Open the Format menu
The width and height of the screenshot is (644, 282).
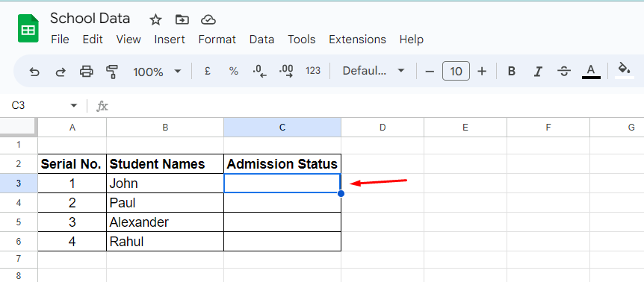pyautogui.click(x=217, y=40)
